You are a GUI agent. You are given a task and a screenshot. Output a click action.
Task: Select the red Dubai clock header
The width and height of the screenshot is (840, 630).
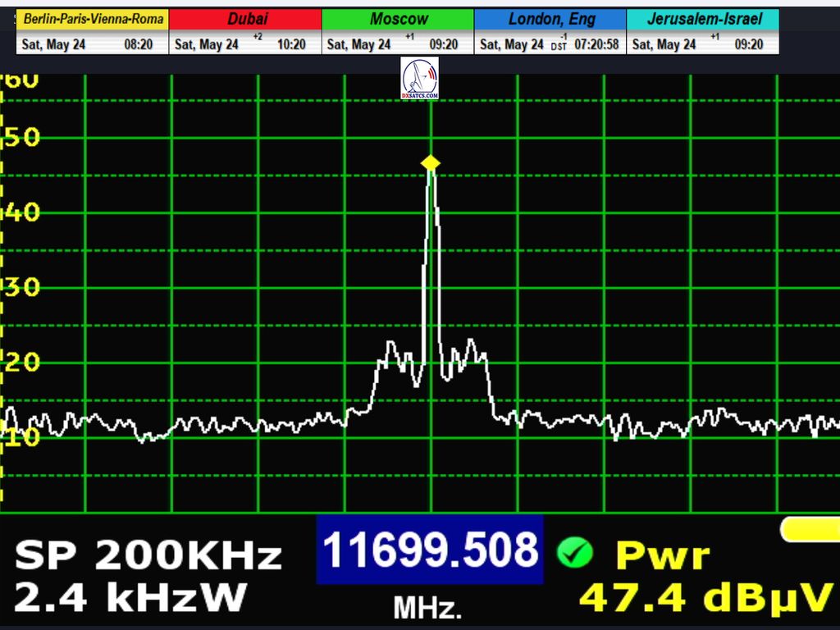[x=245, y=19]
